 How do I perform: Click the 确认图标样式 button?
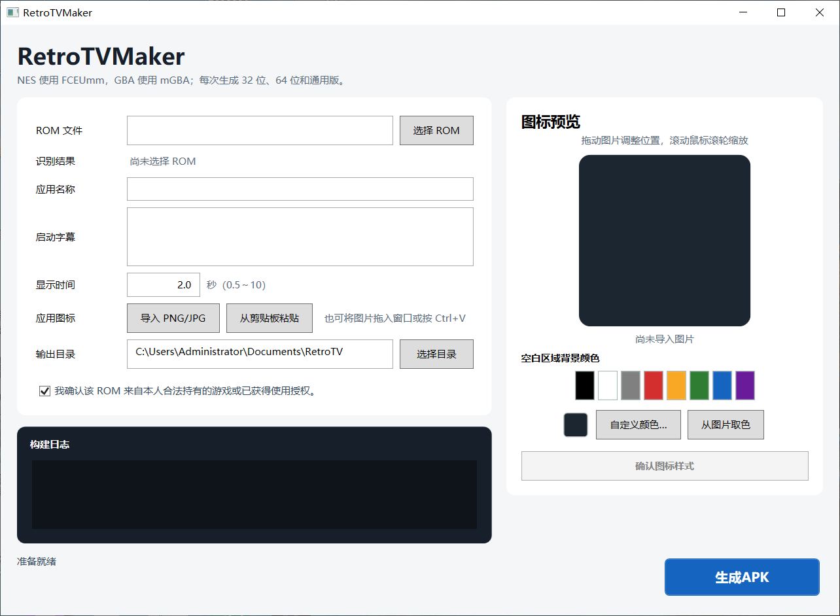[x=665, y=466]
